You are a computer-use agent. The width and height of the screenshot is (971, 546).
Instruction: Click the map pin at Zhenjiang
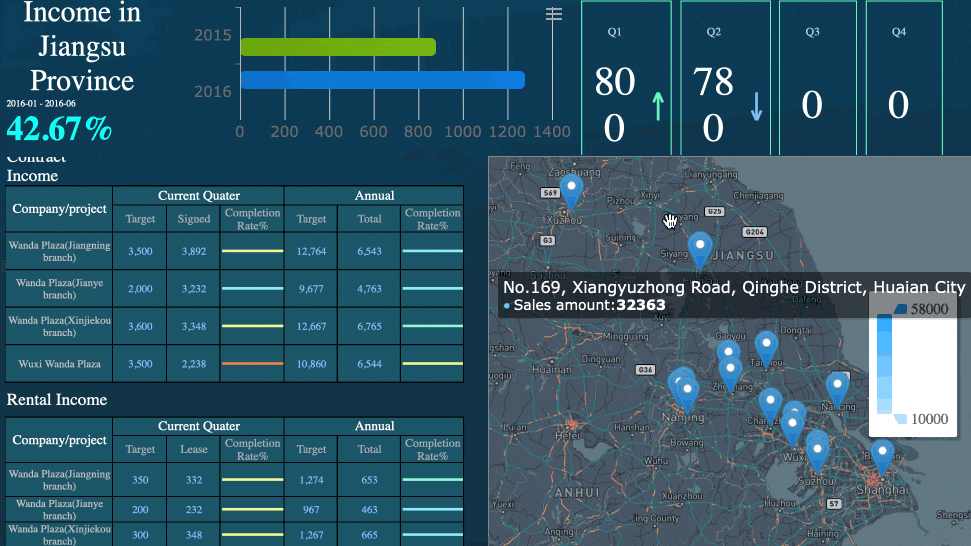tap(731, 373)
